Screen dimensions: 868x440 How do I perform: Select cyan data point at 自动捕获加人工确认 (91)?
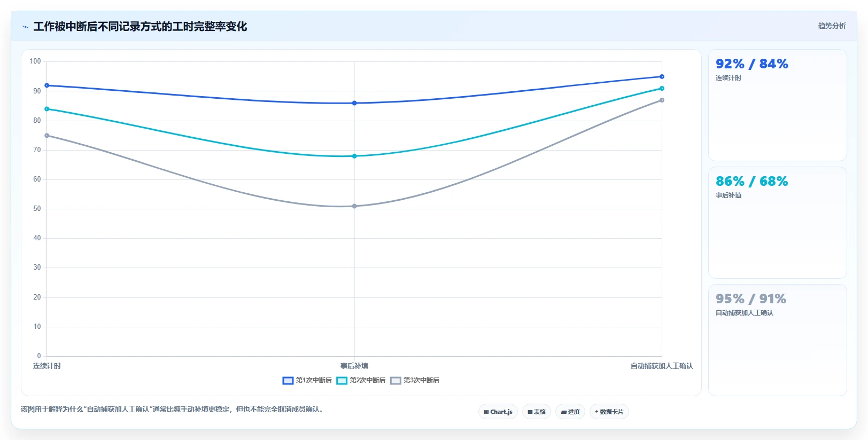pos(662,89)
